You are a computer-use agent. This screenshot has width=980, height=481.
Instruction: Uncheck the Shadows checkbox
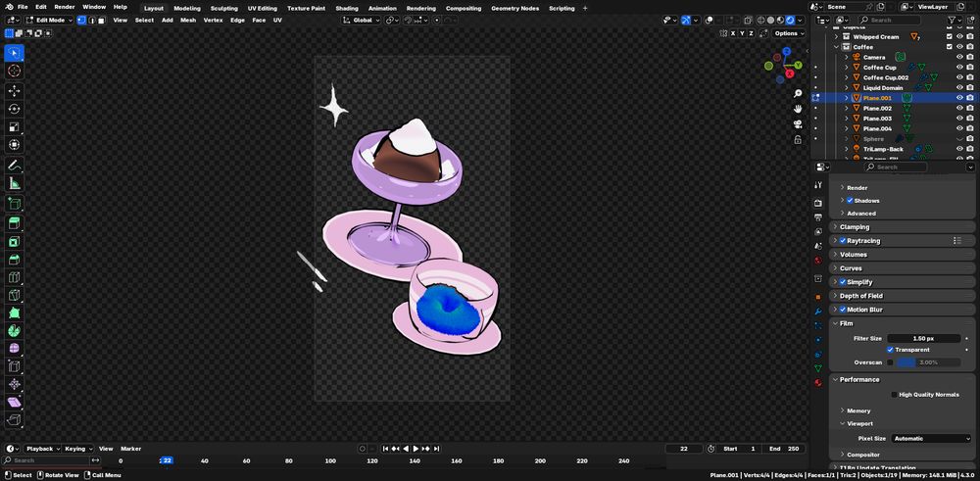coord(850,201)
